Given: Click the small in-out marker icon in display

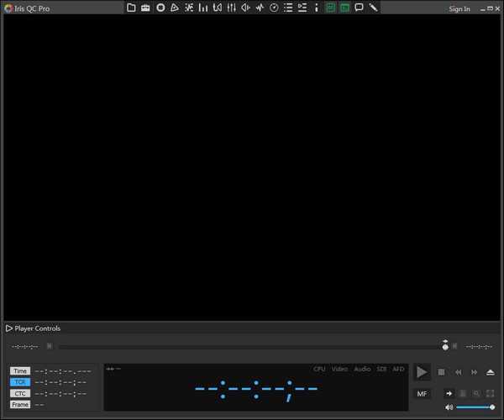Looking at the screenshot, I should (x=110, y=369).
